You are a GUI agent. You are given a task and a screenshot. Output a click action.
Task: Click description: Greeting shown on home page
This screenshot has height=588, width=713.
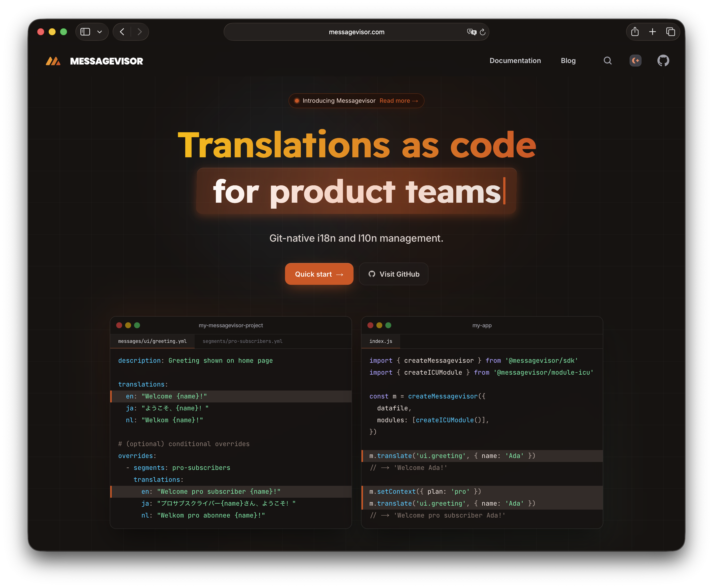tap(196, 360)
